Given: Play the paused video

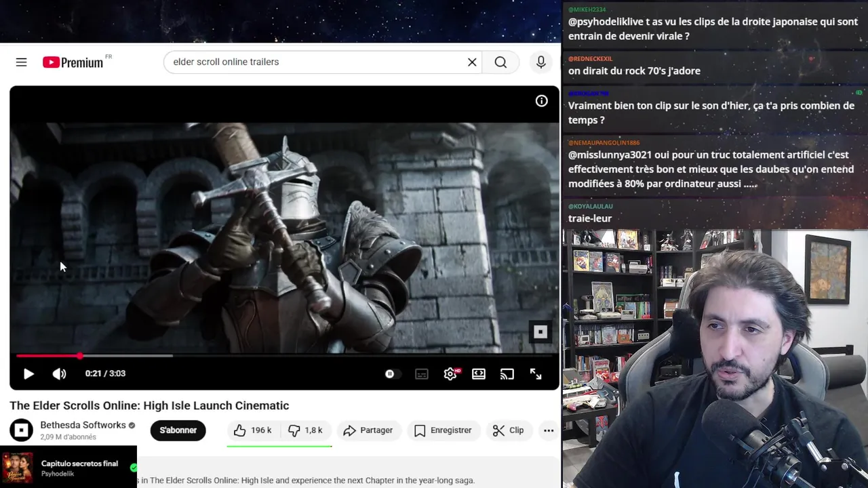Looking at the screenshot, I should pos(28,373).
